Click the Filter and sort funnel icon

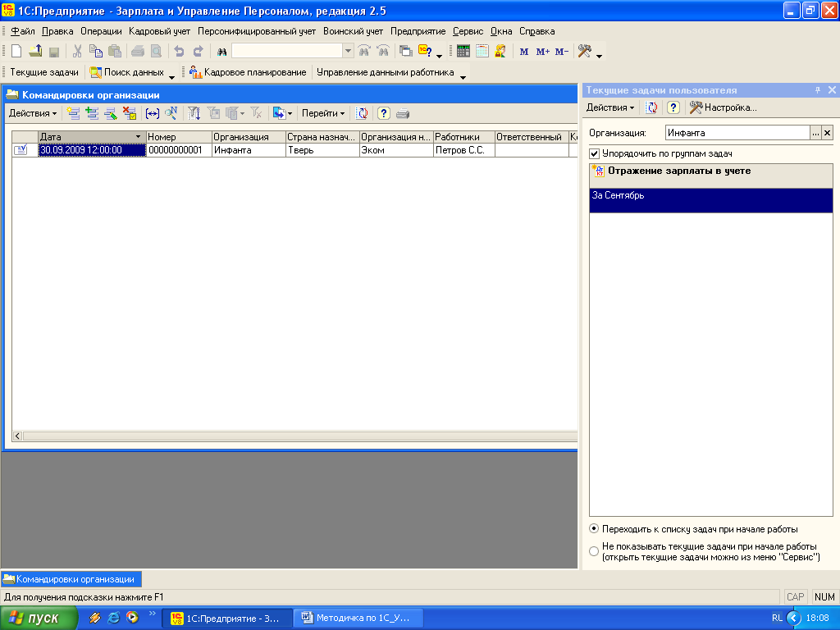click(194, 113)
